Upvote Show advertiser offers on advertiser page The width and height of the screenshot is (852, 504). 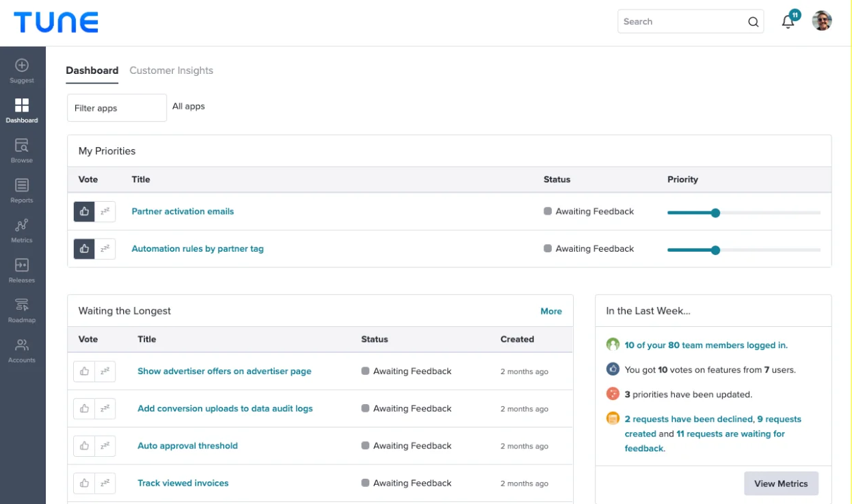84,371
